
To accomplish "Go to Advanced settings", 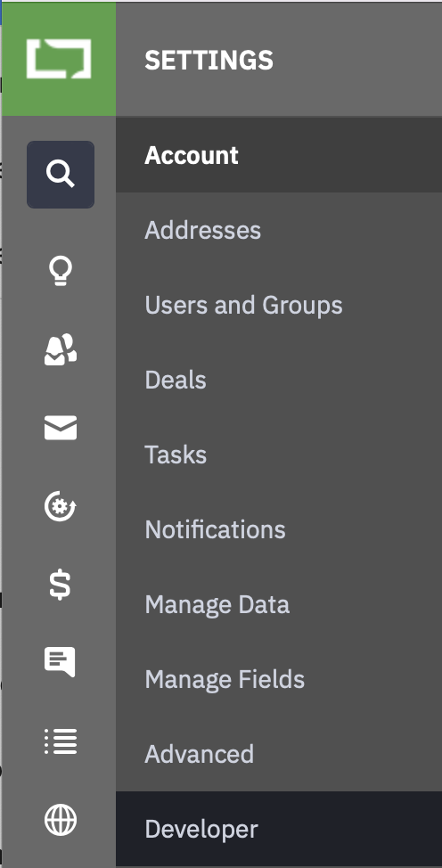I will [279, 754].
